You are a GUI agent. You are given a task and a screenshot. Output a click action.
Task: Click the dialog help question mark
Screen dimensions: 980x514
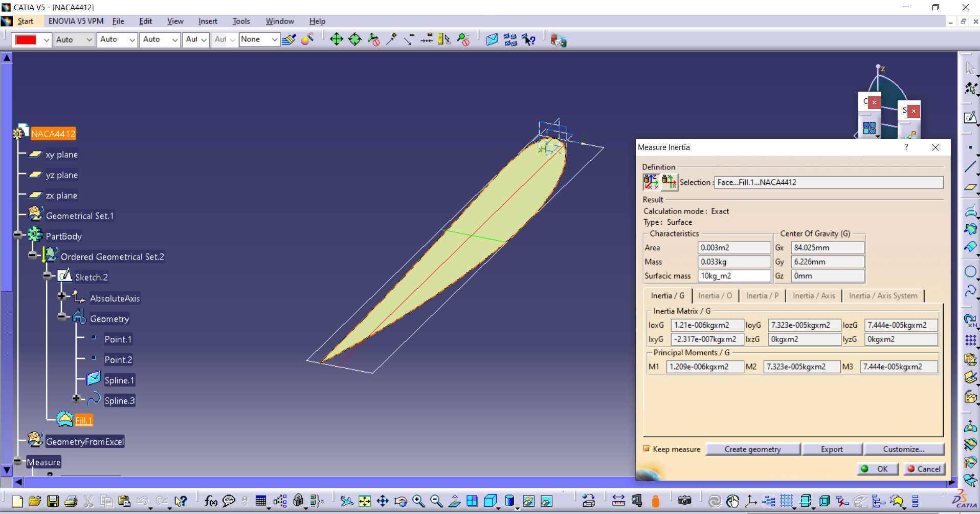click(x=906, y=147)
